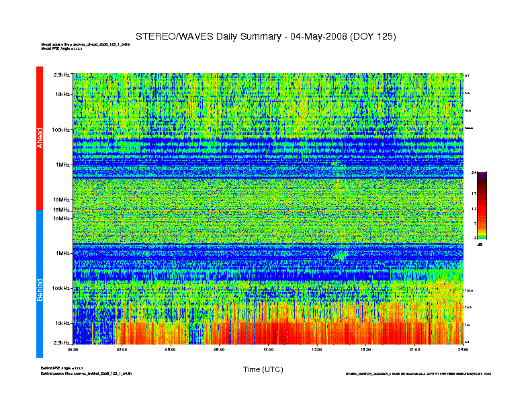This screenshot has height=411, width=532.
Task: Click the 24:00 time tick label
Action: [463, 349]
